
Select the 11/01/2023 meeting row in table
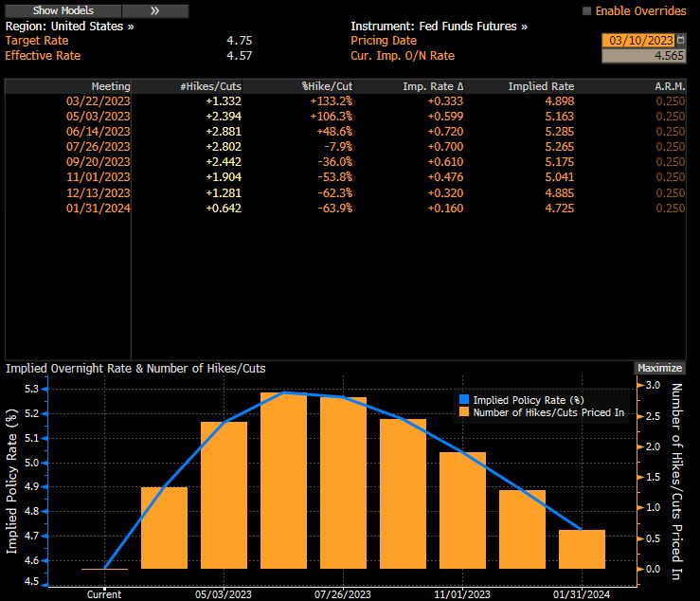coord(345,177)
